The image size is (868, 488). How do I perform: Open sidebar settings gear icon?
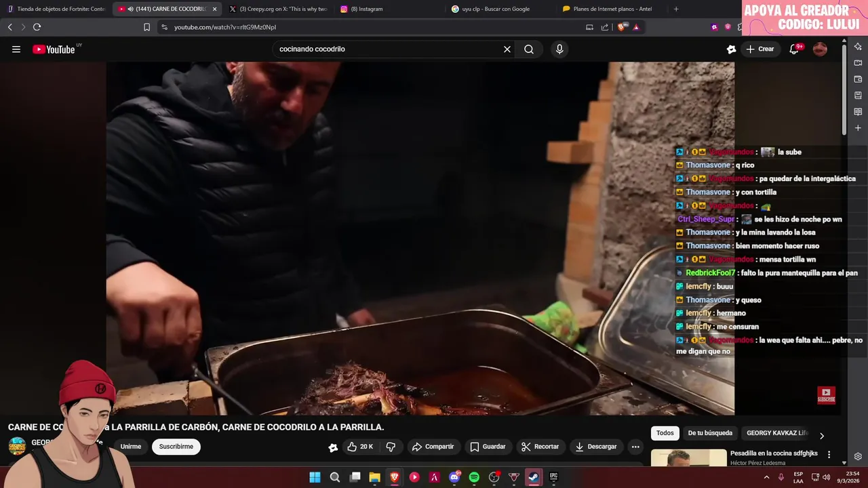click(858, 456)
